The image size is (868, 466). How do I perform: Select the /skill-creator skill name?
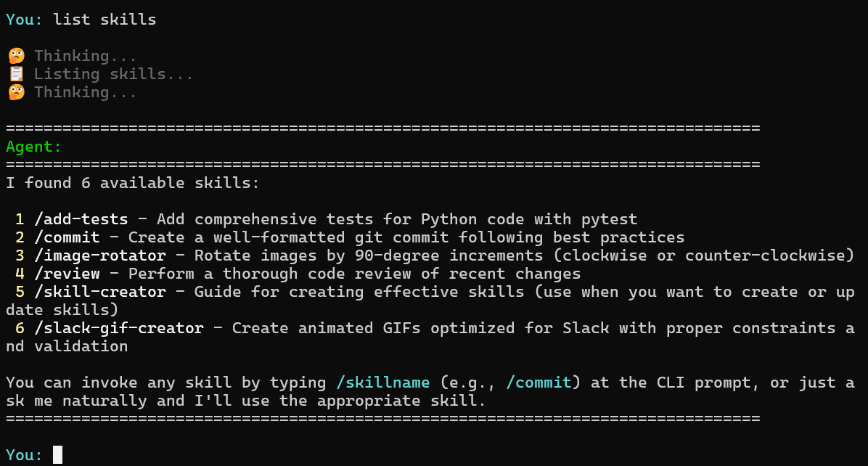(100, 292)
